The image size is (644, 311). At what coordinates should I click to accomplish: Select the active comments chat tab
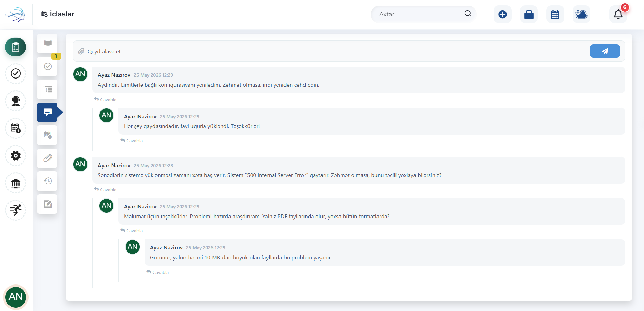(48, 112)
